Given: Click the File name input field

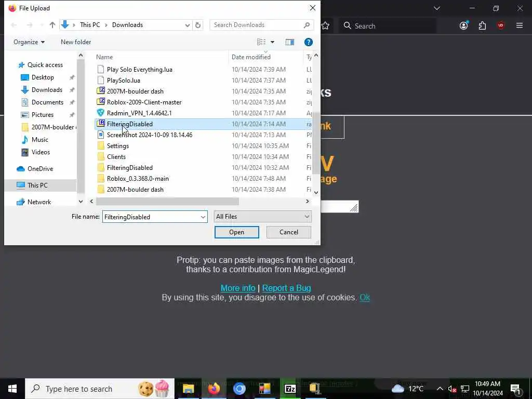Looking at the screenshot, I should click(151, 217).
